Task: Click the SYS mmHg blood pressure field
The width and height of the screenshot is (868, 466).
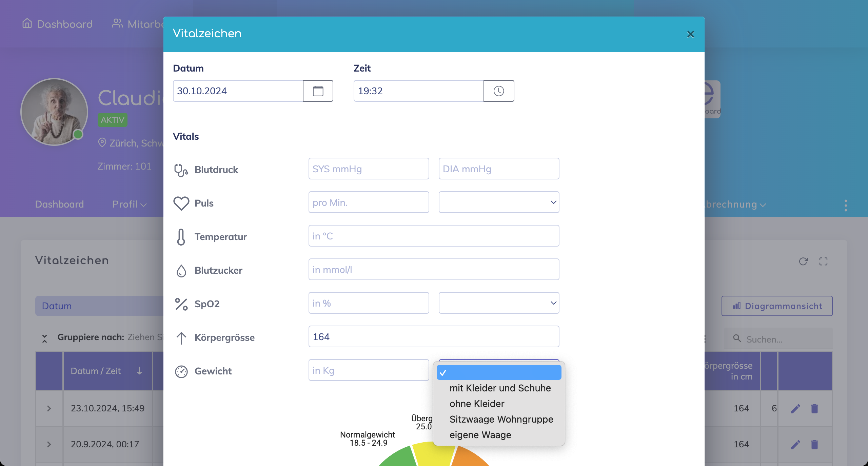Action: [368, 169]
